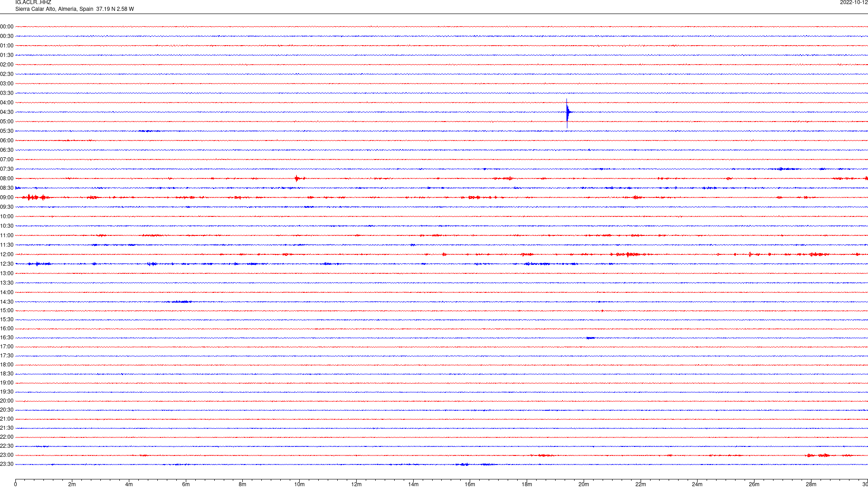Click the 03:30 row label
The width and height of the screenshot is (868, 488).
click(x=7, y=93)
